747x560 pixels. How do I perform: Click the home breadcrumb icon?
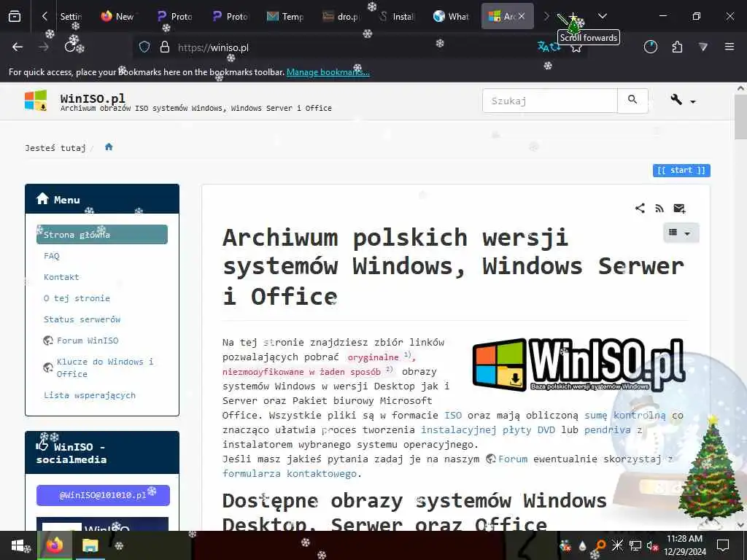(109, 147)
